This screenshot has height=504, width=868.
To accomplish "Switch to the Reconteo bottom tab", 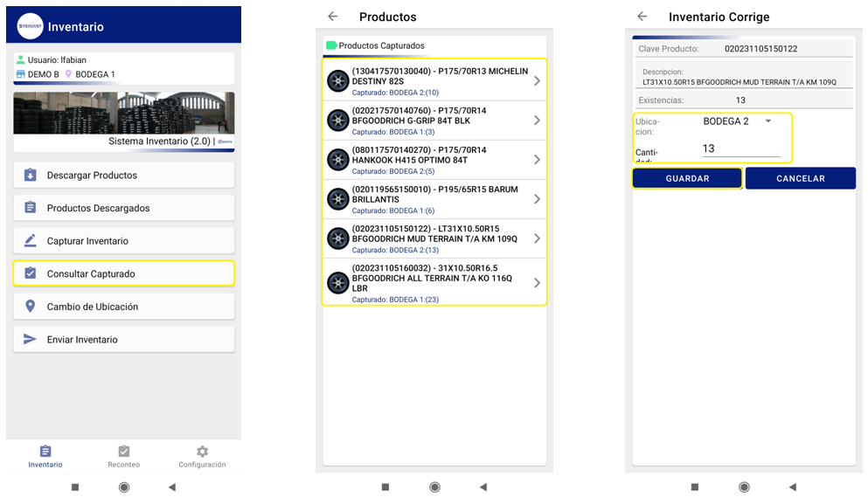I will pos(123,457).
